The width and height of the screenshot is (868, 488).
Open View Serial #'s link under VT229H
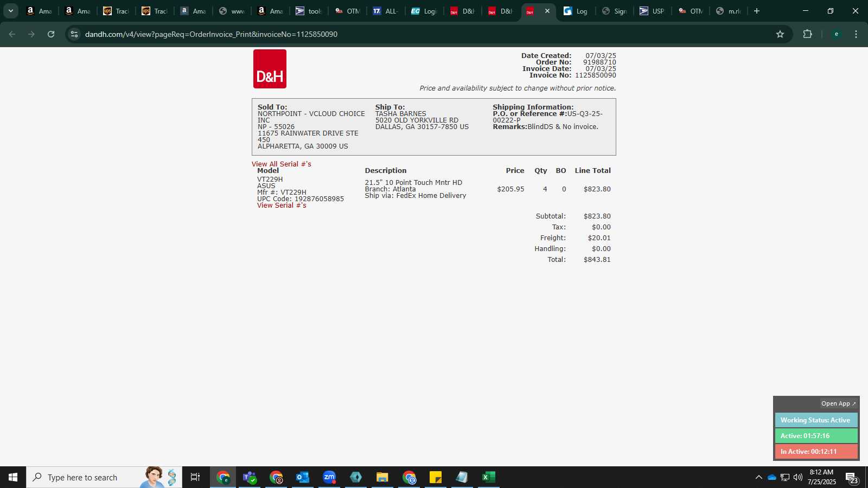[282, 206]
